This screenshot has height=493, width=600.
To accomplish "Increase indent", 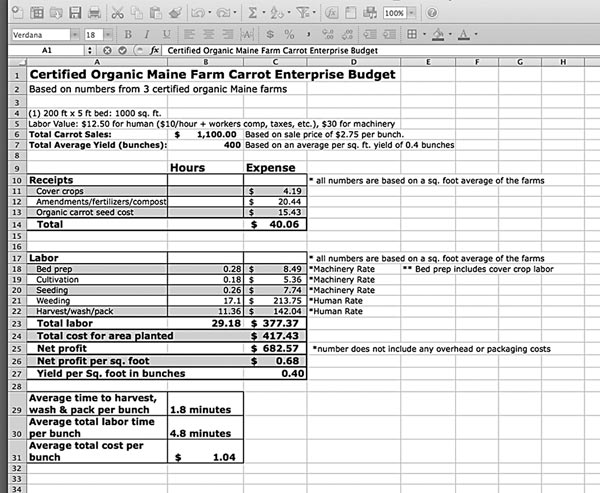I will tap(390, 34).
